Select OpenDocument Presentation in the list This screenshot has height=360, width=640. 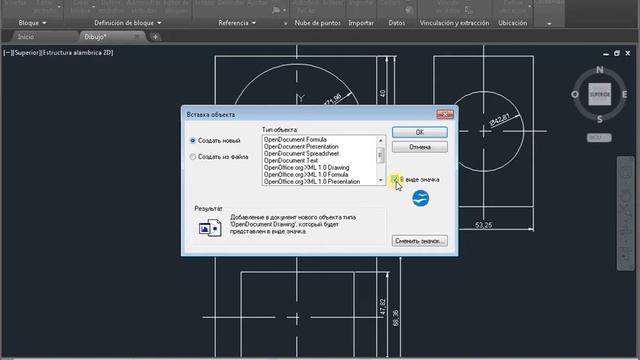301,147
